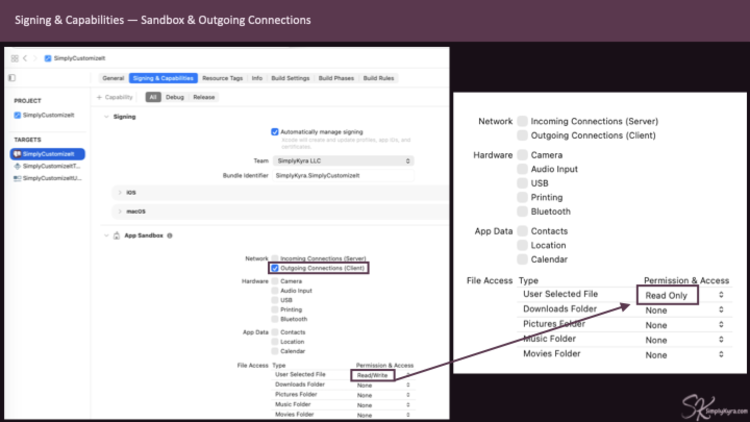Screen dimensions: 750x422
Task: Check Calendar in right panel
Action: coord(522,259)
